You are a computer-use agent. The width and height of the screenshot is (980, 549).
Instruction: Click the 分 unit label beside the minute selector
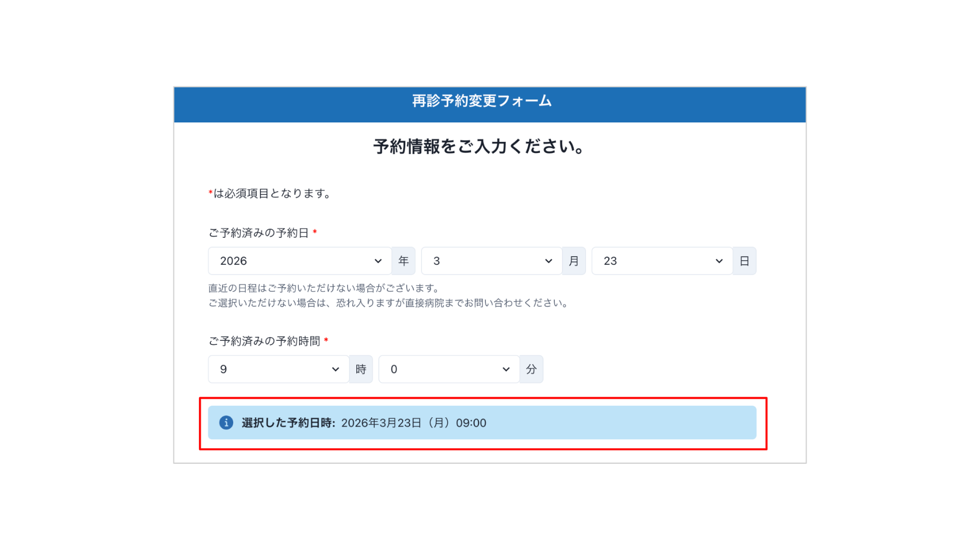(531, 369)
